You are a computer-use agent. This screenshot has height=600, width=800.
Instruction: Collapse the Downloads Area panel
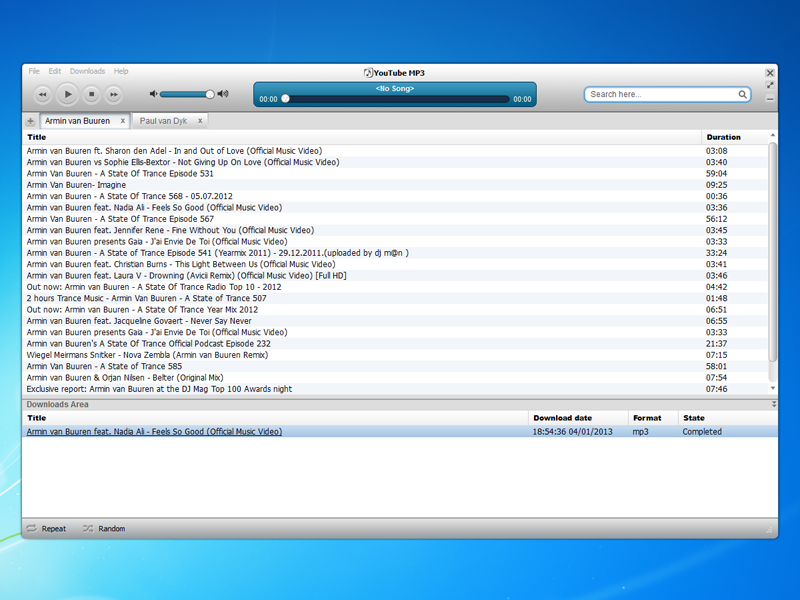click(x=773, y=404)
